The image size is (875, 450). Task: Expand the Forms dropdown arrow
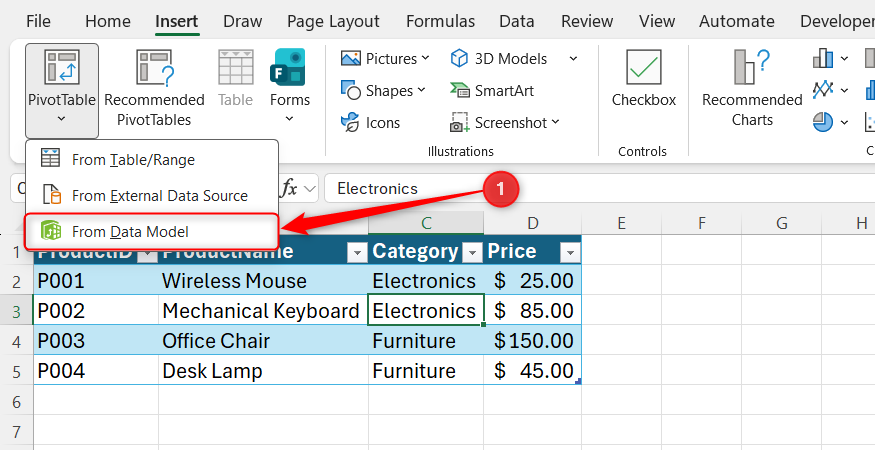(289, 118)
